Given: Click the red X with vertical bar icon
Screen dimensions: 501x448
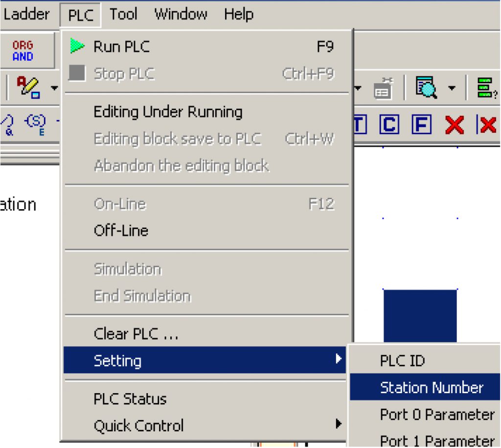Looking at the screenshot, I should pyautogui.click(x=487, y=124).
